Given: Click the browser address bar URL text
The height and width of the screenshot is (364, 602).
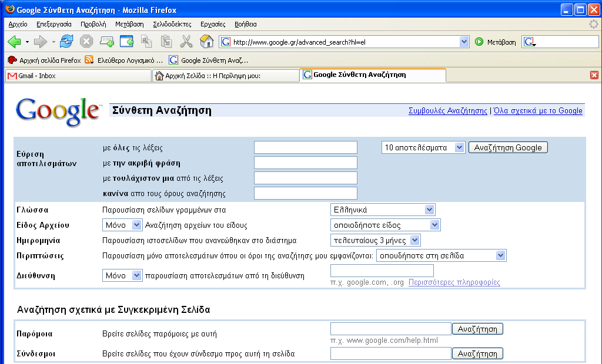Looking at the screenshot, I should tap(299, 42).
